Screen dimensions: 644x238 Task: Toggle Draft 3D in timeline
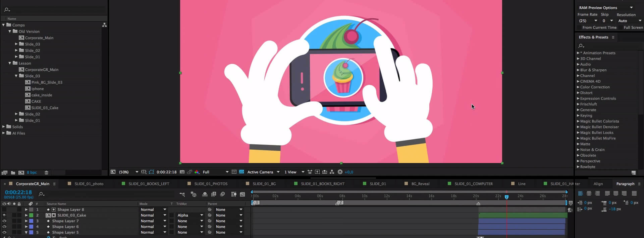[194, 194]
